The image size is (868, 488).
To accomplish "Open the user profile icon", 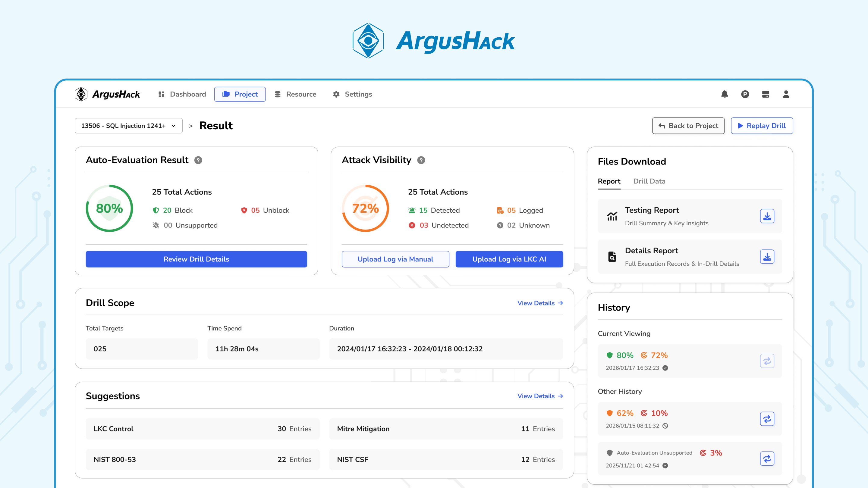I will [x=786, y=94].
